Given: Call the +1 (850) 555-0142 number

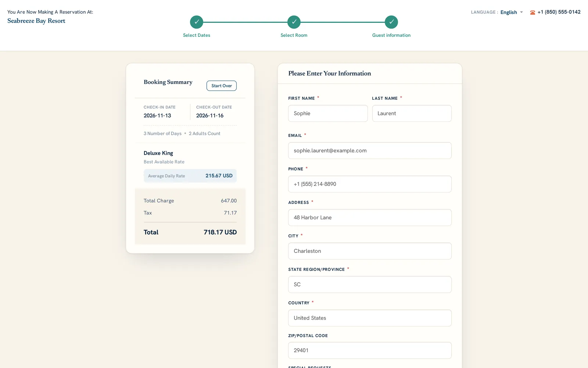Looking at the screenshot, I should coord(559,12).
